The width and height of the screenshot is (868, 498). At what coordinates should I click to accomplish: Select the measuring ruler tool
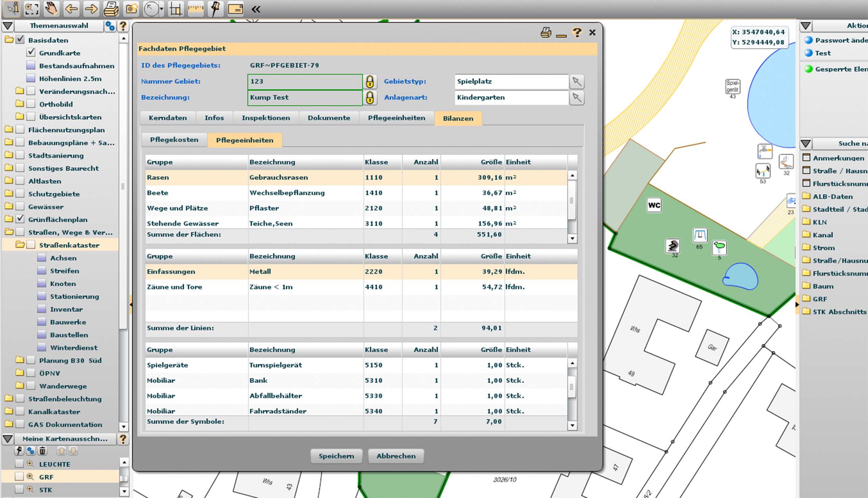[195, 9]
